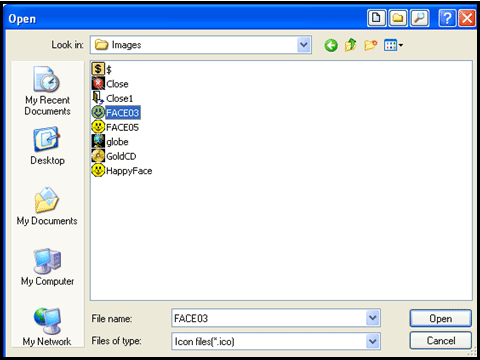Open My Computer in places bar
The image size is (480, 360).
[47, 267]
